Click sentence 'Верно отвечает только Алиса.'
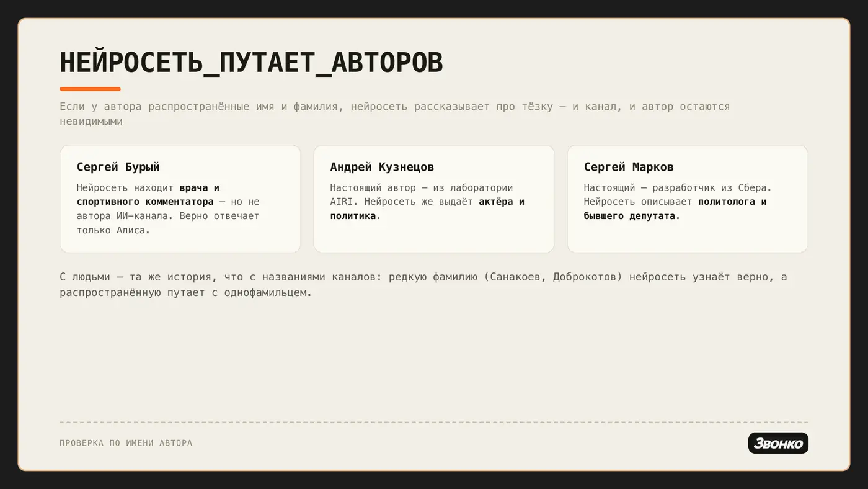 [168, 223]
